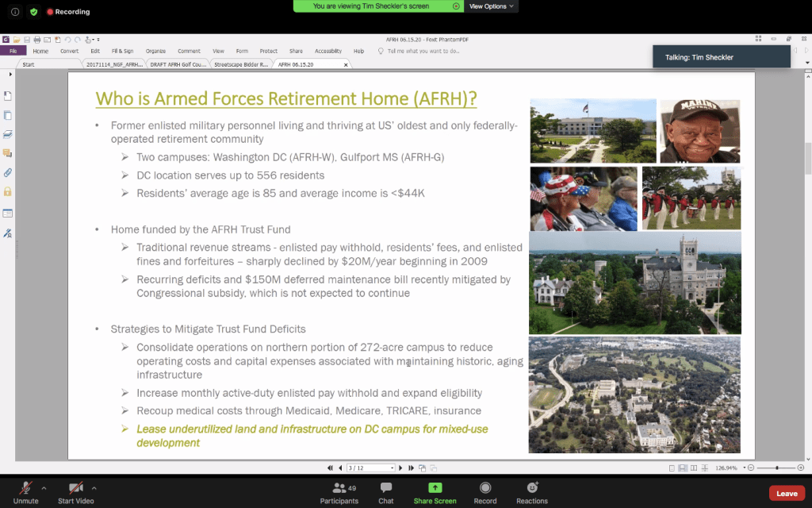812x508 pixels.
Task: Go to the next page arrow
Action: 400,468
